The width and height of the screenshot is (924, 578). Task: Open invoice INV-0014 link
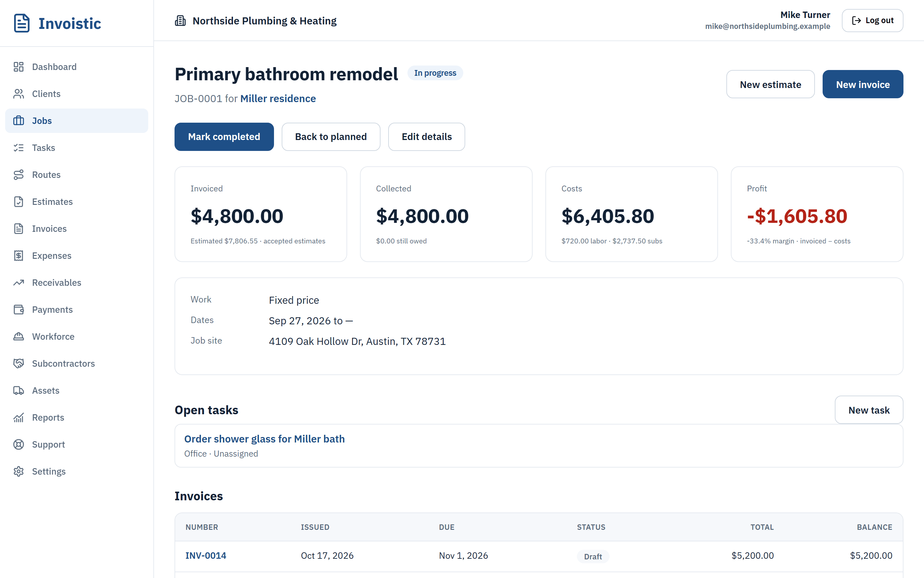[x=206, y=556]
